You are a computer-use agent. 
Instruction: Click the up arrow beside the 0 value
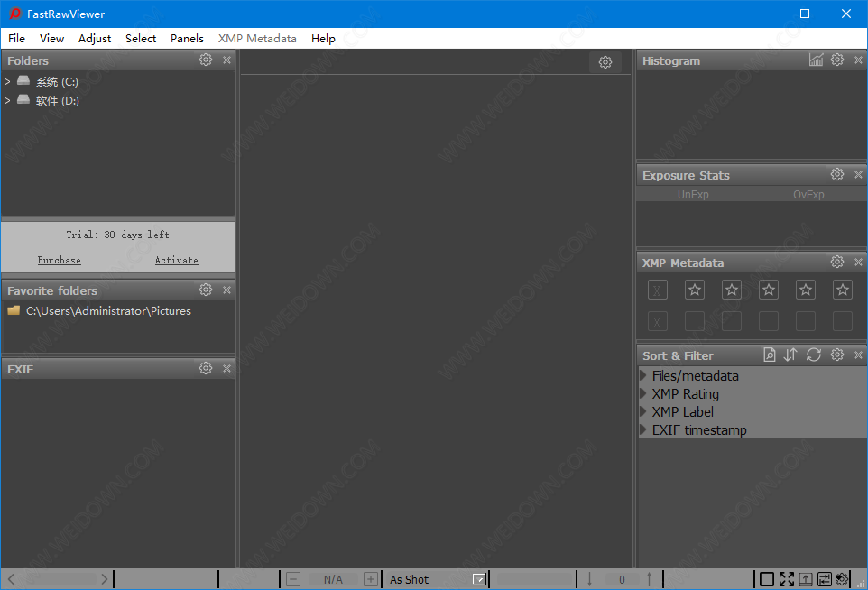pos(650,579)
